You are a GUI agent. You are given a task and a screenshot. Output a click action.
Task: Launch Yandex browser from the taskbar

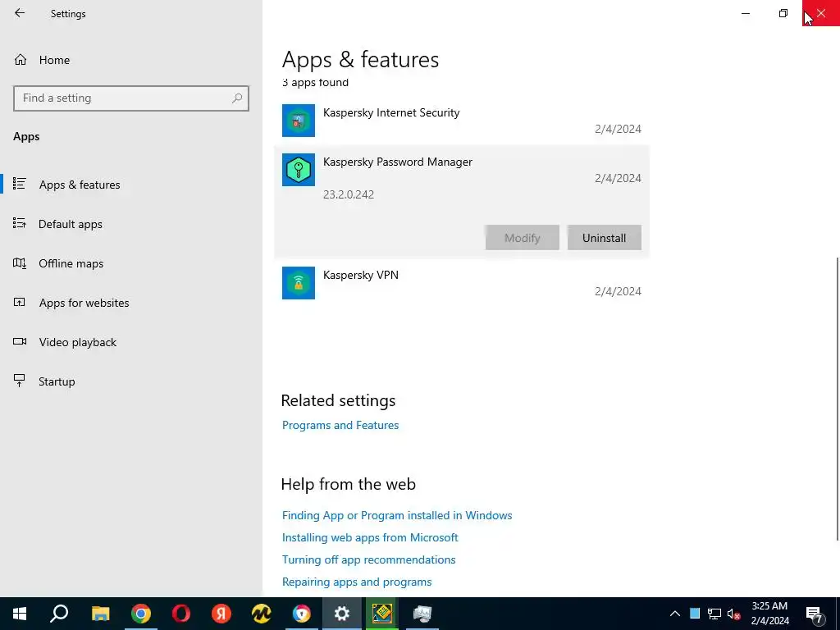[221, 614]
